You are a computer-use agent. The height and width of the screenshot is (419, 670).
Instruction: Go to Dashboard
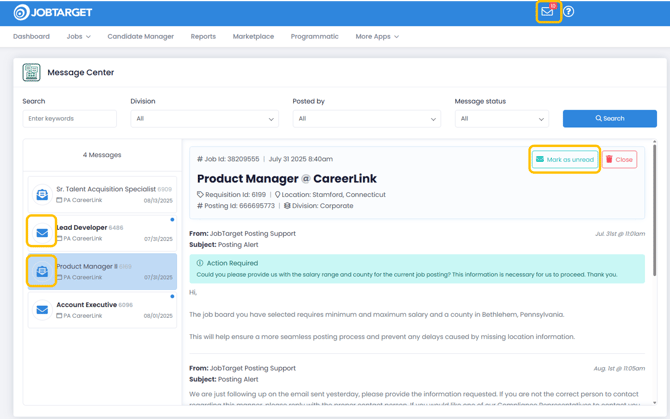coord(31,36)
